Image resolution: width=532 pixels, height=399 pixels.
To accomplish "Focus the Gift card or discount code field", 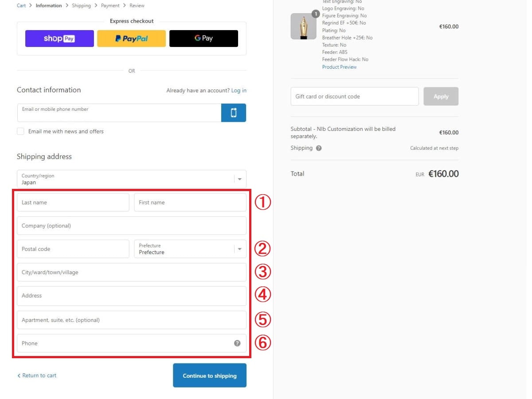I will (355, 96).
